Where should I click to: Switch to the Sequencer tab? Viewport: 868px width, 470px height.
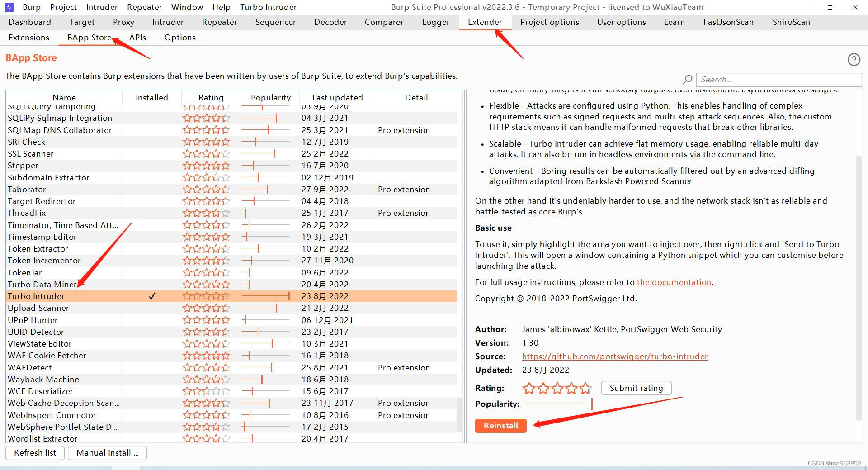tap(275, 22)
